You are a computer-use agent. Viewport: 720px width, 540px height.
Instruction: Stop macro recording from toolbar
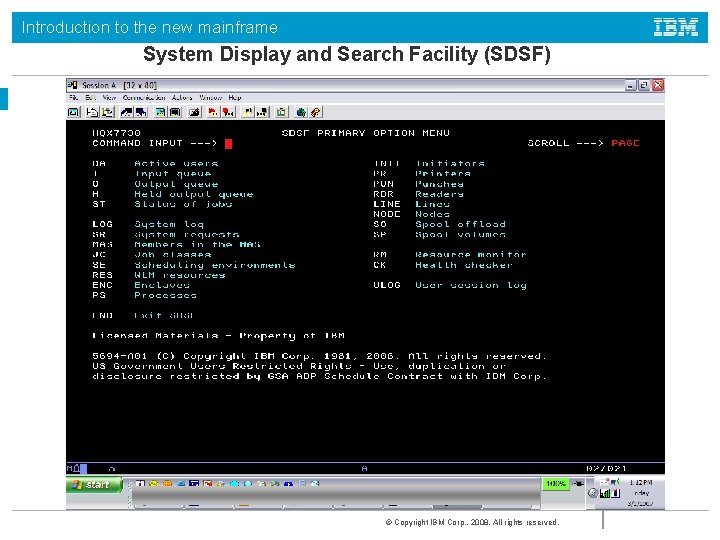click(x=228, y=112)
